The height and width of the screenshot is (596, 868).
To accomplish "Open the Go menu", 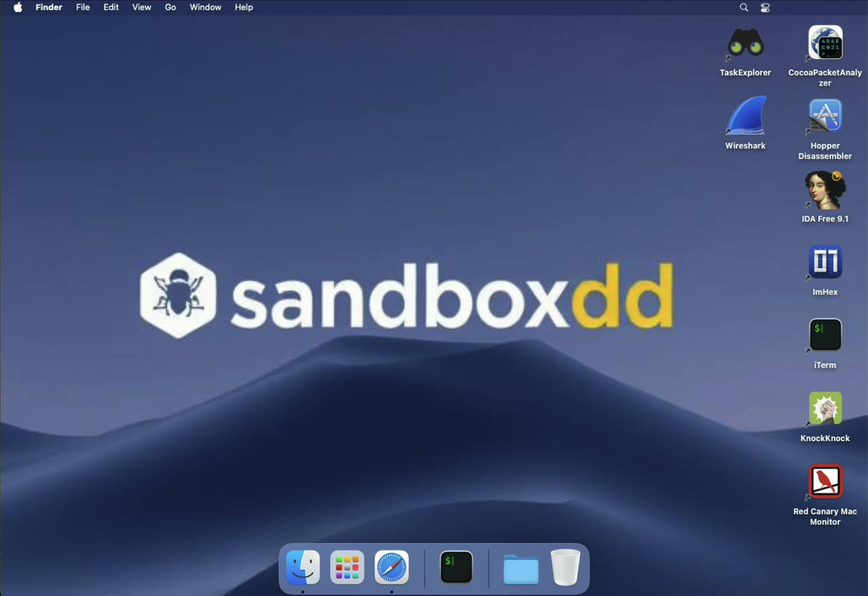I will click(170, 7).
